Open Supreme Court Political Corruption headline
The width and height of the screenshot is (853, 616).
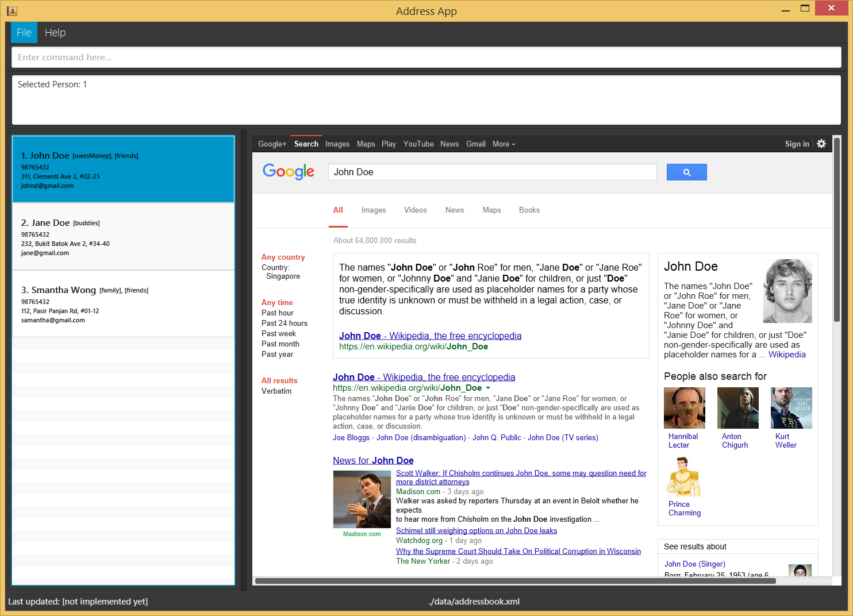coord(518,552)
